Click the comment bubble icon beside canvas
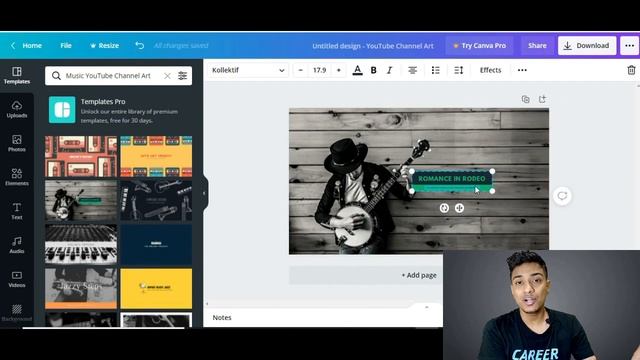Viewport: 640px width, 360px height. point(562,196)
